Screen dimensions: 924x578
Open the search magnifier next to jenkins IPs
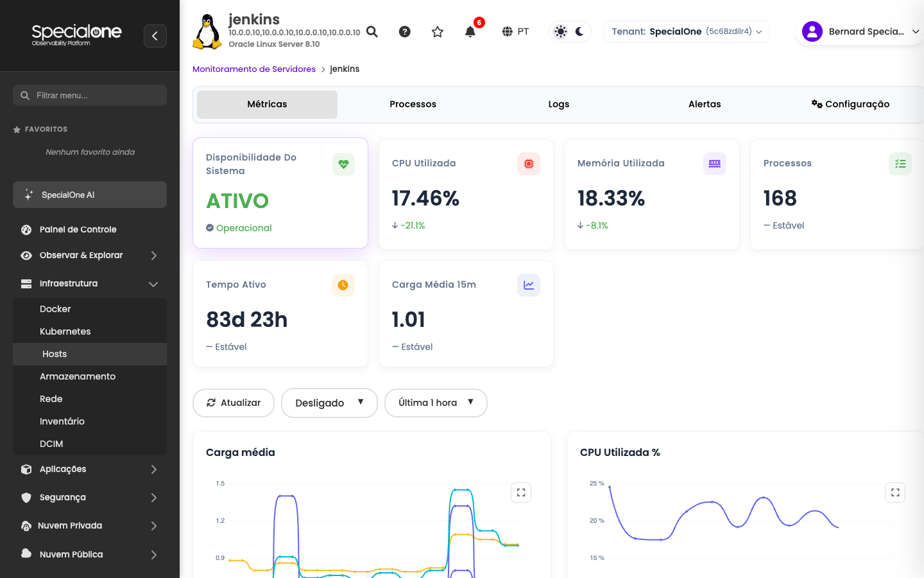click(372, 31)
